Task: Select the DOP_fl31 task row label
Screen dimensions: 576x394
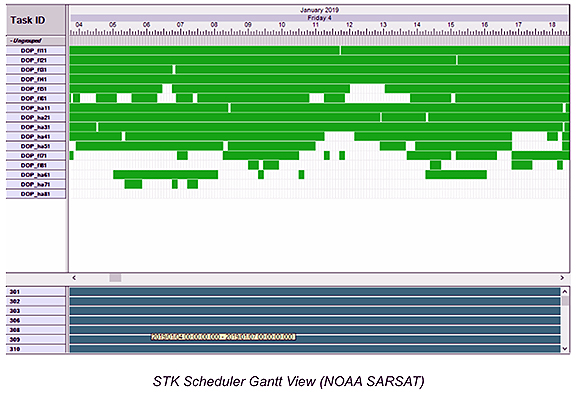Action: pos(36,70)
